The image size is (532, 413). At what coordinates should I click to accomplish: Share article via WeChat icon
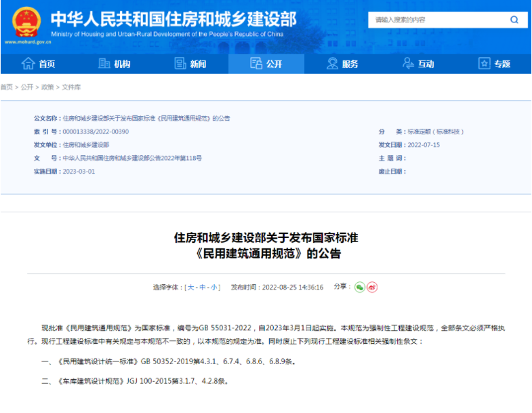click(x=360, y=287)
